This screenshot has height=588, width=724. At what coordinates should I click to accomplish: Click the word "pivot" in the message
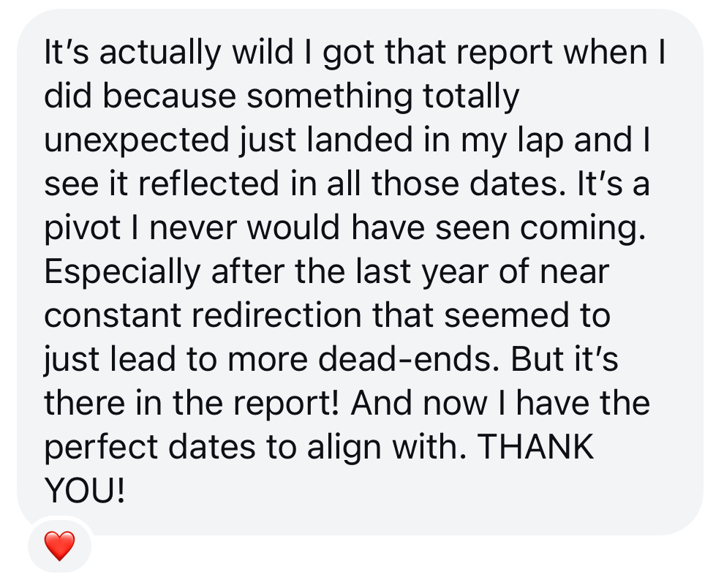click(x=83, y=227)
